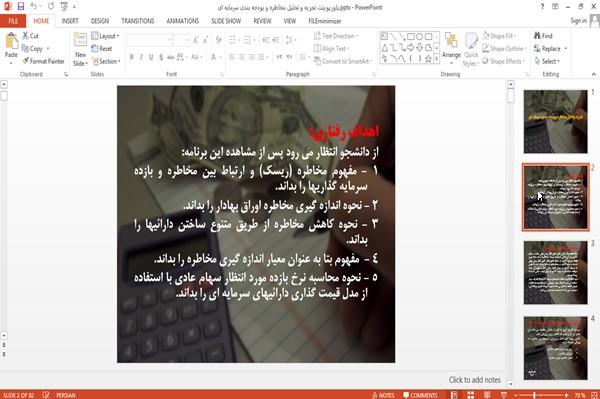Image resolution: width=600 pixels, height=399 pixels.
Task: Click the Reset slide icon
Action: click(95, 48)
